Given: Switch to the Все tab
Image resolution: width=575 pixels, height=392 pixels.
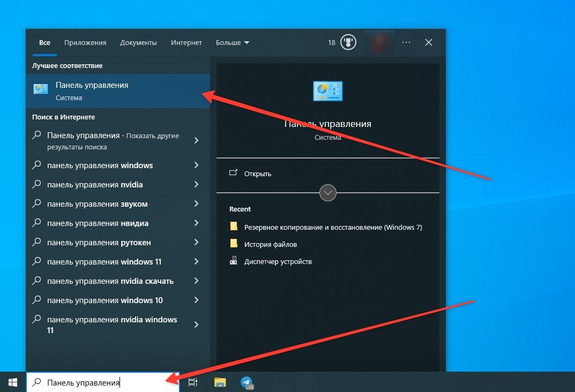Looking at the screenshot, I should click(44, 42).
